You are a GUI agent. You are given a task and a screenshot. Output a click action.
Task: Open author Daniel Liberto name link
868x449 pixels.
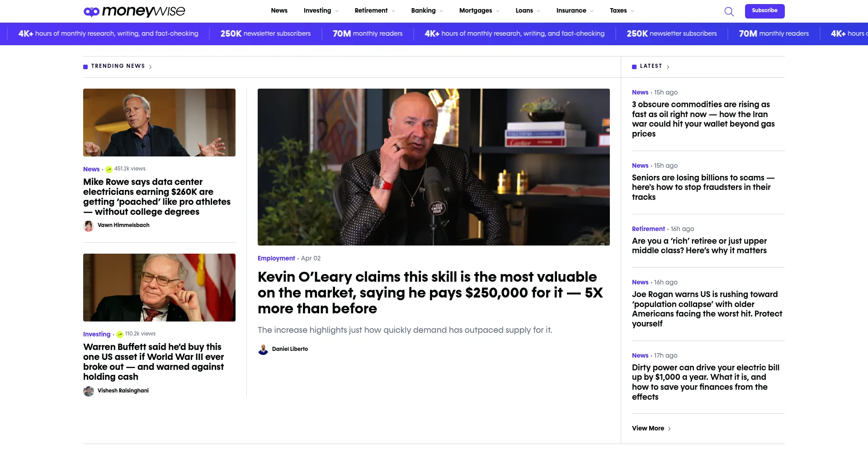[x=290, y=349]
